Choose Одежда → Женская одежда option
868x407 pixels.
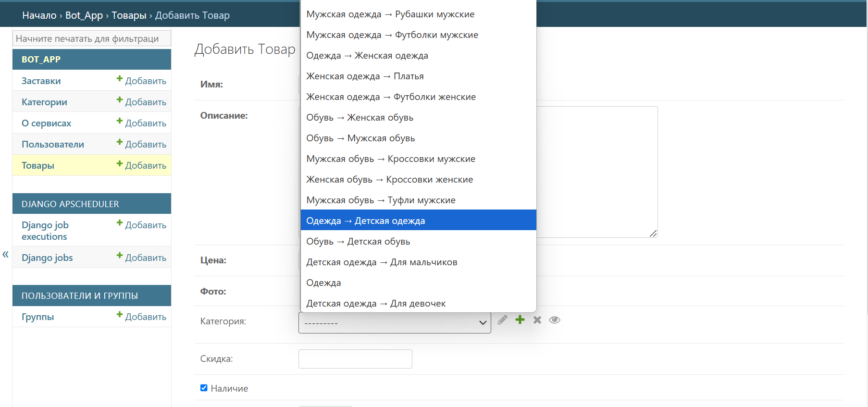(418, 56)
